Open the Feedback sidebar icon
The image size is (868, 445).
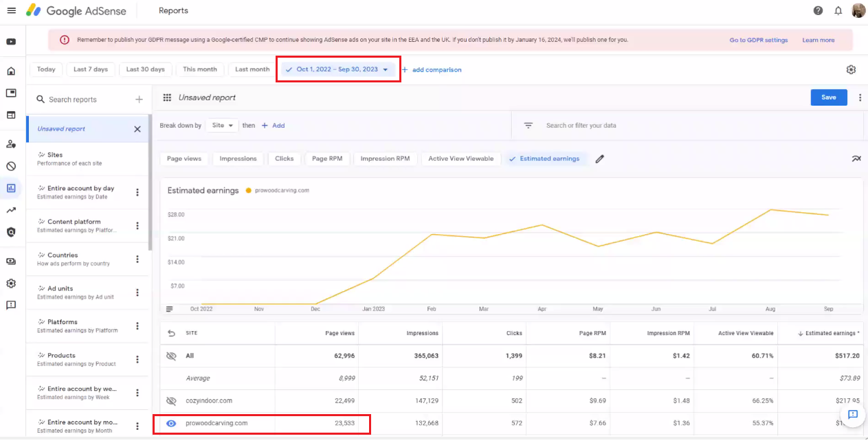click(11, 305)
